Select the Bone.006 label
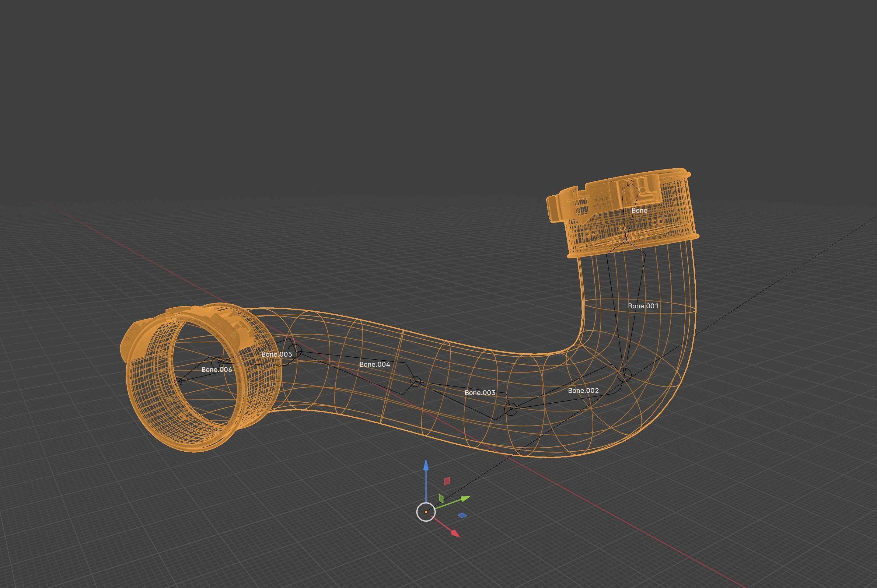Image resolution: width=877 pixels, height=588 pixels. 216,369
